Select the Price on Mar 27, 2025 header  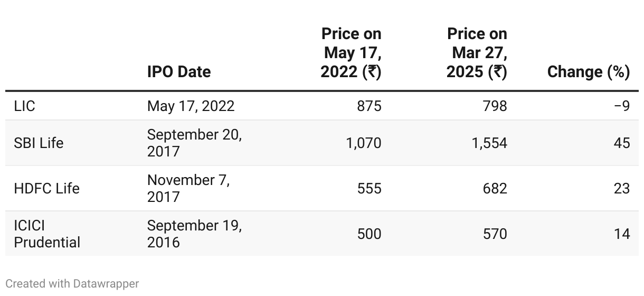point(477,53)
